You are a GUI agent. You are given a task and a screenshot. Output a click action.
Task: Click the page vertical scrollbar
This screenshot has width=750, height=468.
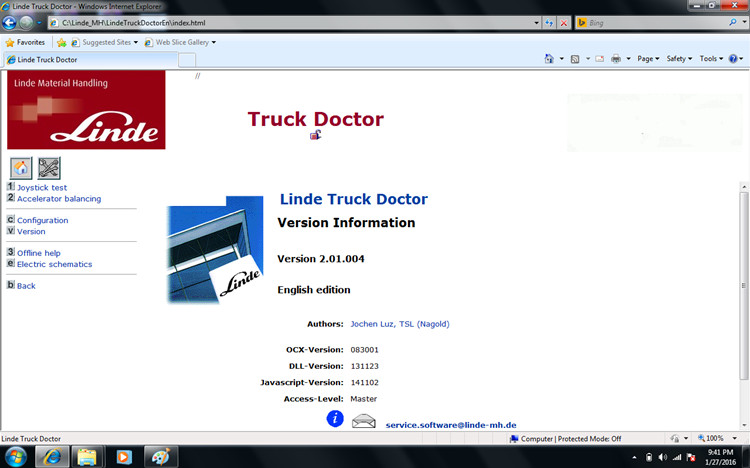(744, 285)
